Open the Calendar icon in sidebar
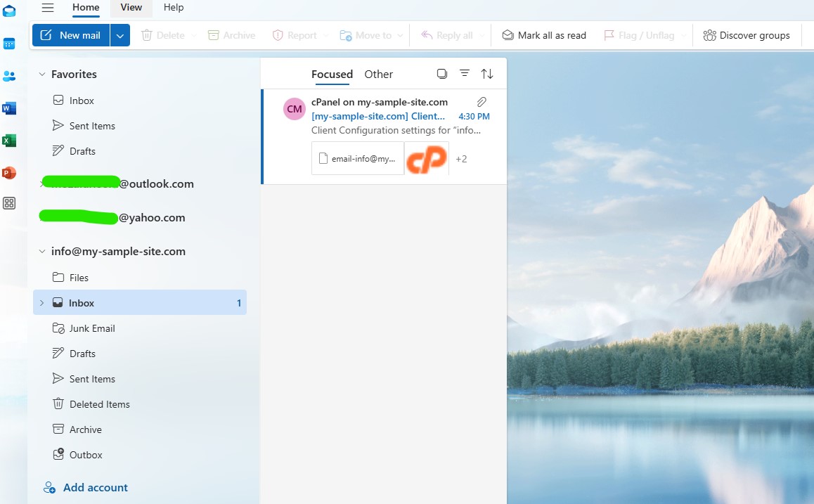The height and width of the screenshot is (504, 814). [9, 44]
